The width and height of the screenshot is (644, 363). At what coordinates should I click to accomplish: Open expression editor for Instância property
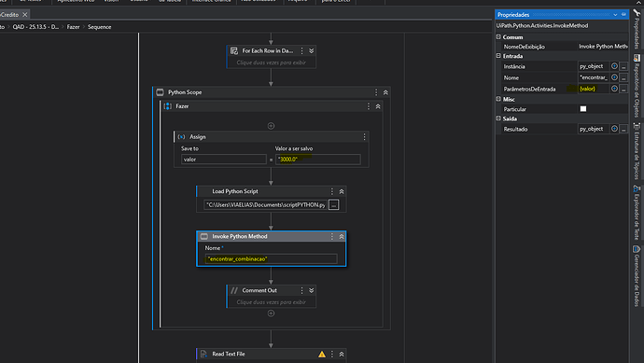click(623, 66)
